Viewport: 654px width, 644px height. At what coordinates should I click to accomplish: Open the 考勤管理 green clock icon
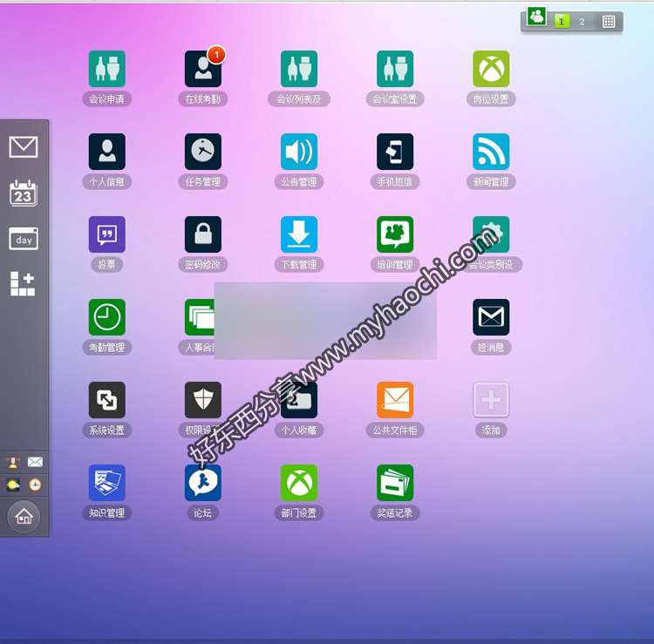[x=106, y=317]
